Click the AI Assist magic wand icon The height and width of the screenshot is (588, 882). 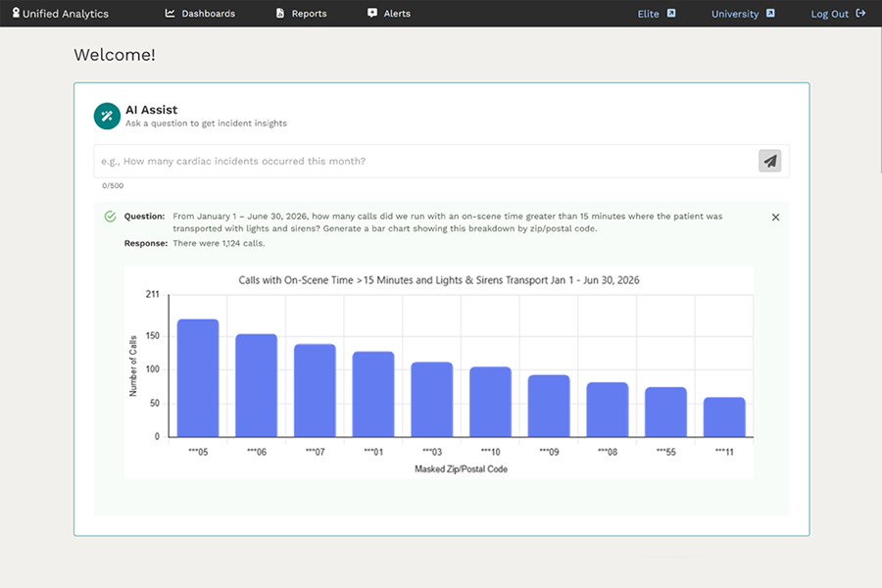107,116
